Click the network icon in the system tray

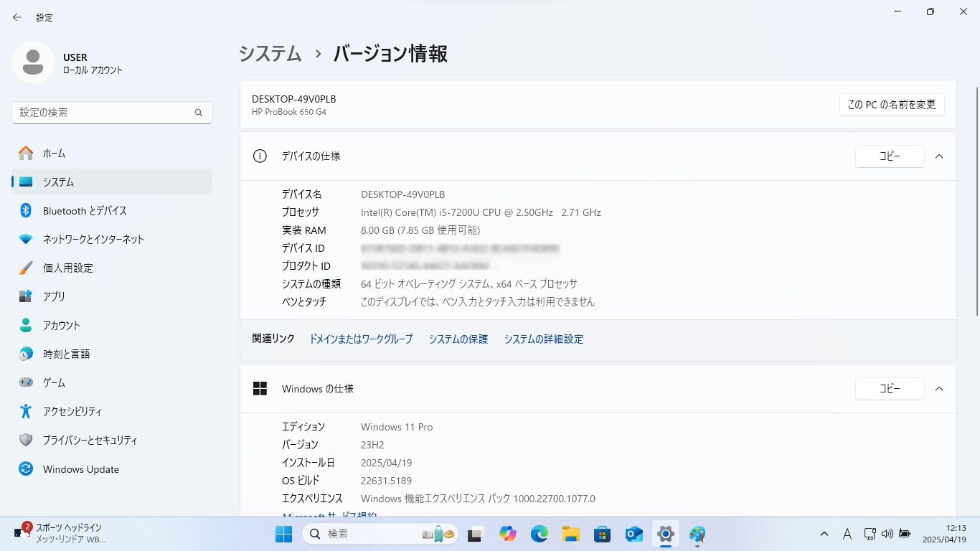coord(870,534)
